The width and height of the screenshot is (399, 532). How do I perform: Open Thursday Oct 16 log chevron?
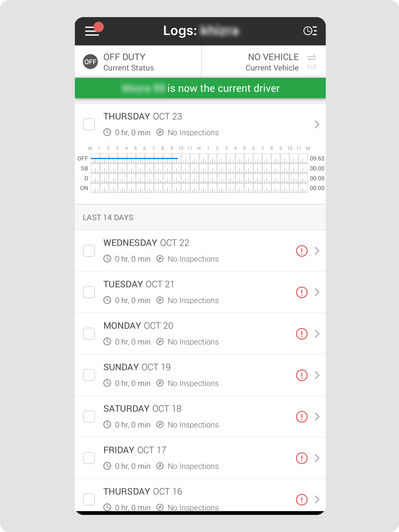pyautogui.click(x=317, y=499)
